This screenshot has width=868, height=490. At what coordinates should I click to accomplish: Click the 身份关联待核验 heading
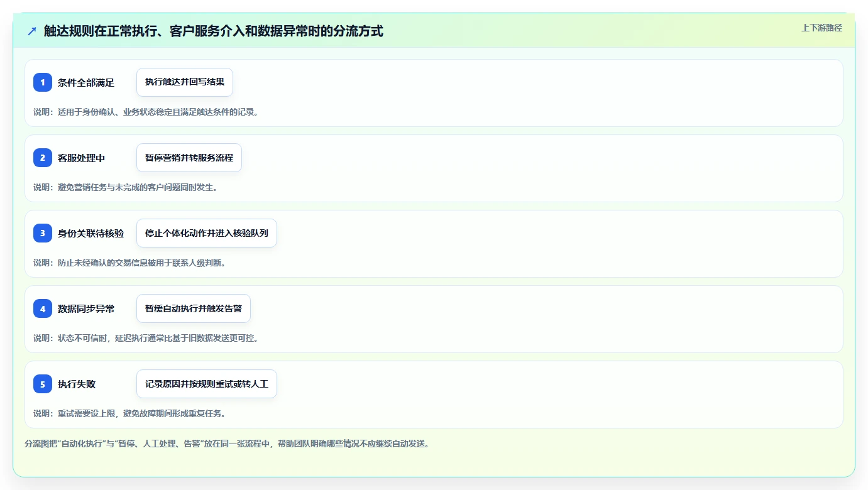(91, 234)
